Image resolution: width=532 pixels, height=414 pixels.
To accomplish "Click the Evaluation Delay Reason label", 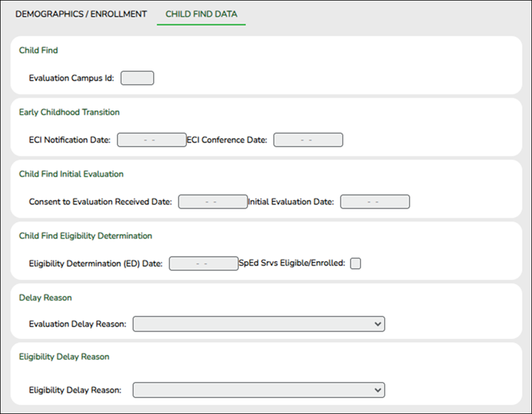I will 78,324.
